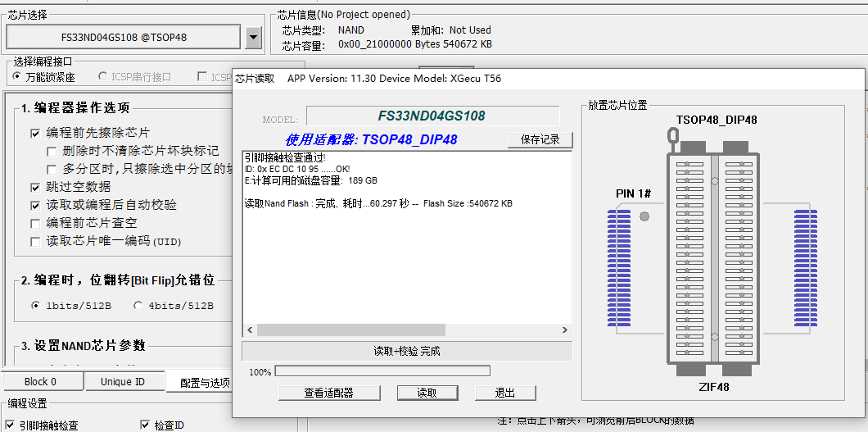Click the FS33ND04GS108 @TSOP48 chip selector
This screenshot has width=868, height=432.
pos(124,37)
